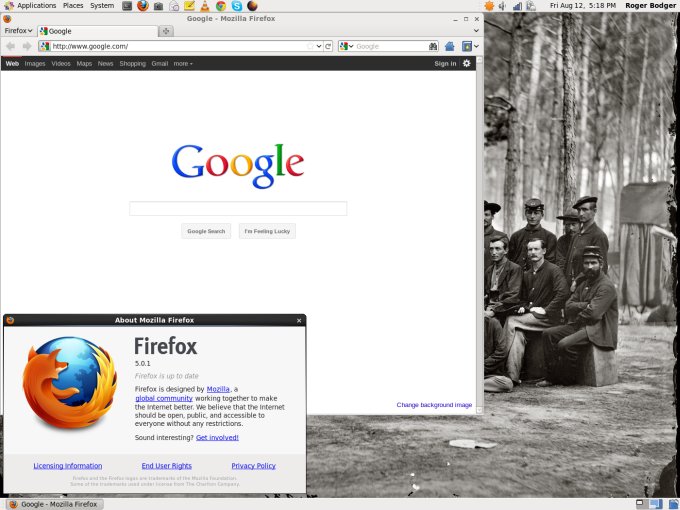Open a new tab with the plus button

pyautogui.click(x=166, y=31)
